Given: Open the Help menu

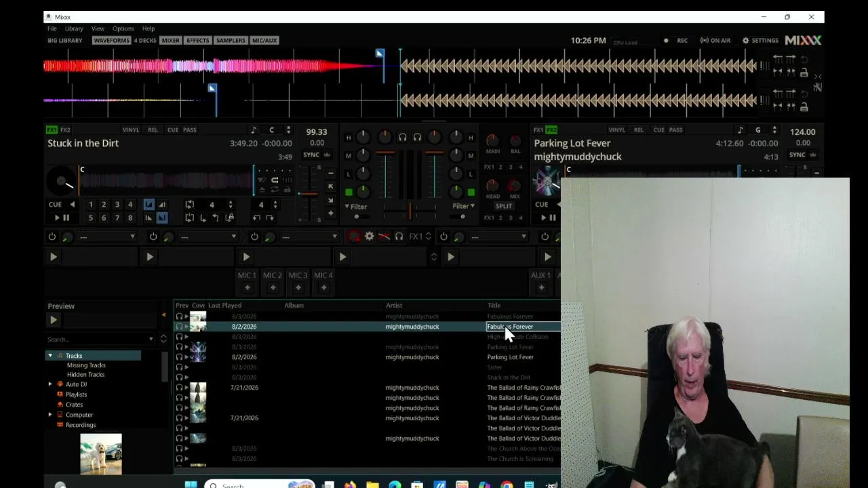Looking at the screenshot, I should (x=149, y=28).
